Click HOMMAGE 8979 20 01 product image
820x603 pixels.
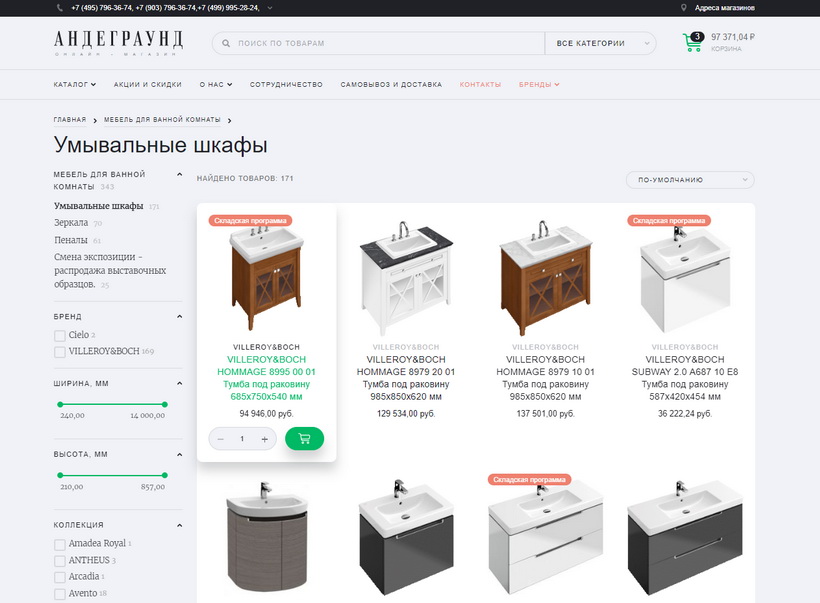[406, 278]
